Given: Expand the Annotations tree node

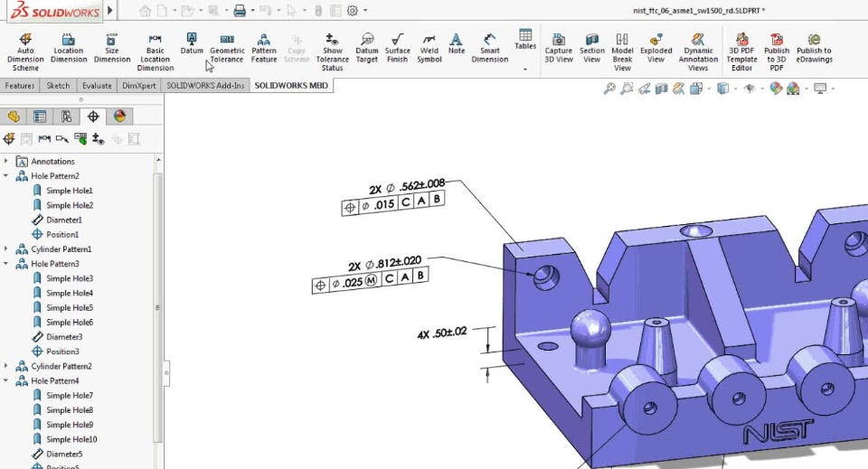Looking at the screenshot, I should [x=6, y=161].
